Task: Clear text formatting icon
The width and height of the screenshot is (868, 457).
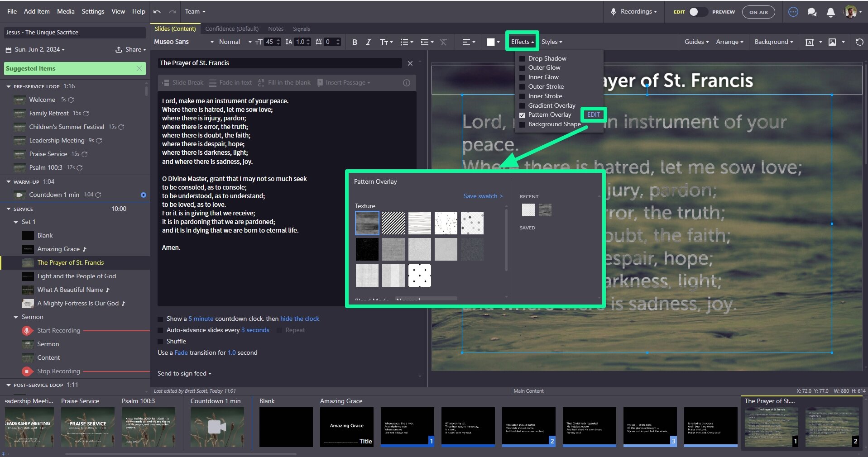Action: (x=443, y=42)
